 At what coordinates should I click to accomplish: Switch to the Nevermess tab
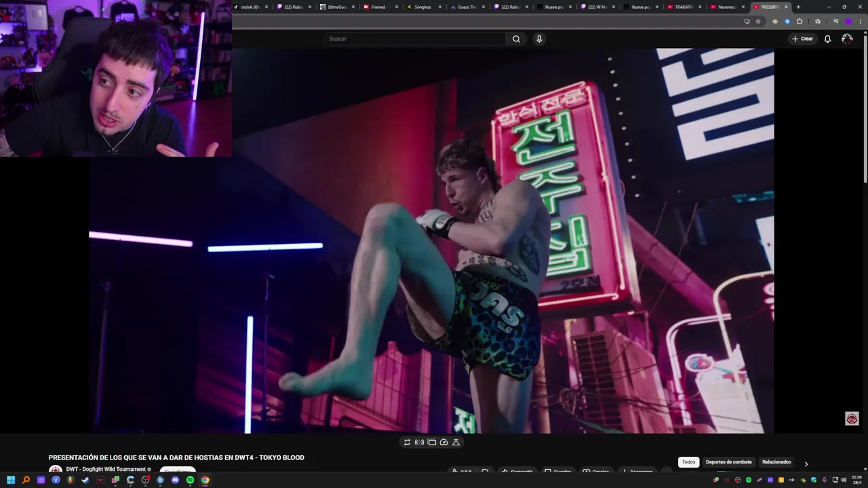click(726, 7)
